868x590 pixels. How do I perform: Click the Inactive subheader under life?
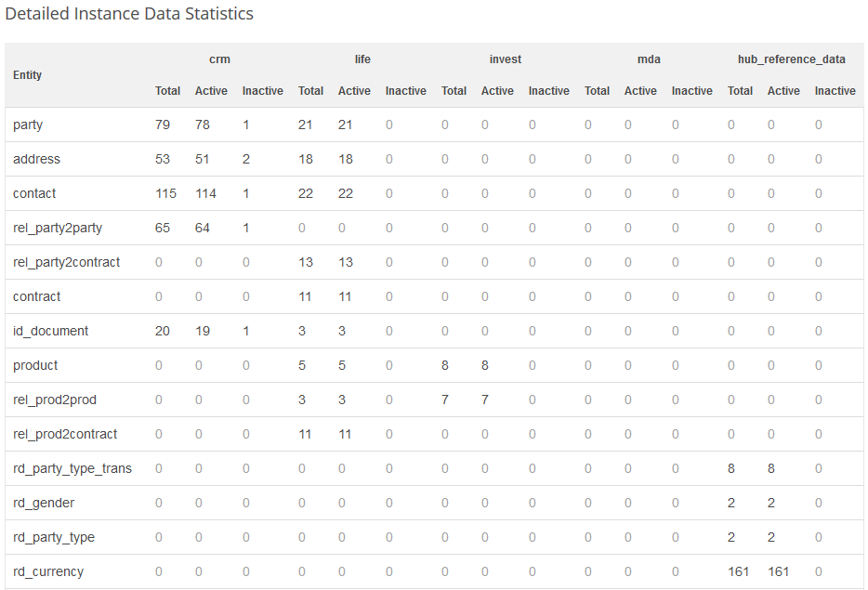tap(406, 91)
